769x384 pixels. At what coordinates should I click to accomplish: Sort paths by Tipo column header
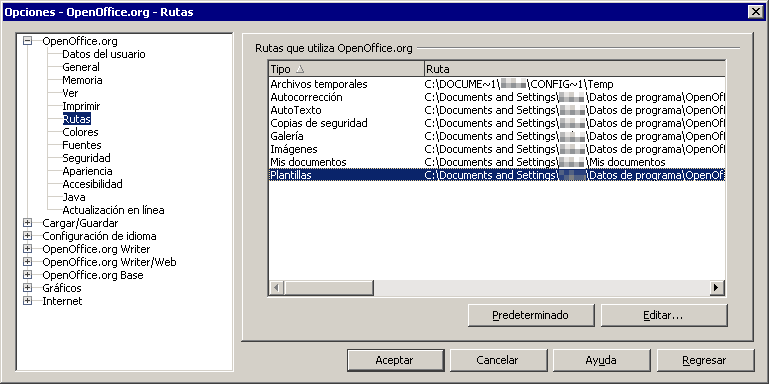[346, 69]
